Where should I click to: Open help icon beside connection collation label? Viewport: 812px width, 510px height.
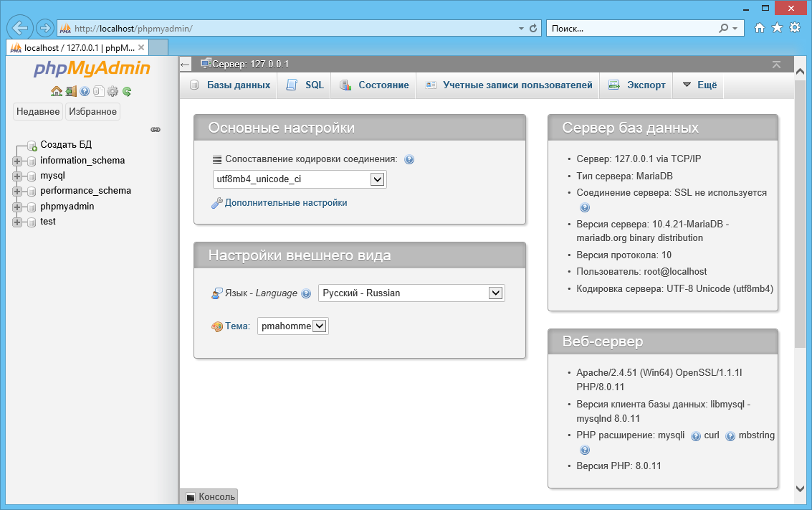(409, 160)
